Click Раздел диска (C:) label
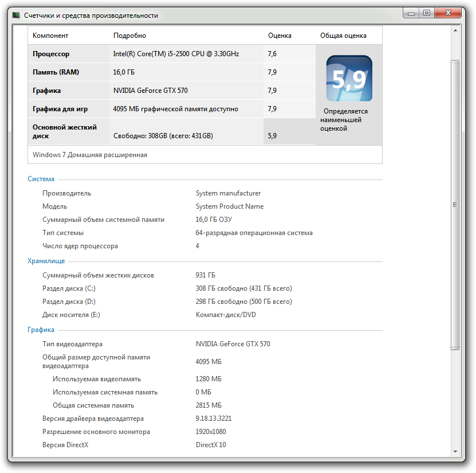476x473 pixels. click(69, 288)
